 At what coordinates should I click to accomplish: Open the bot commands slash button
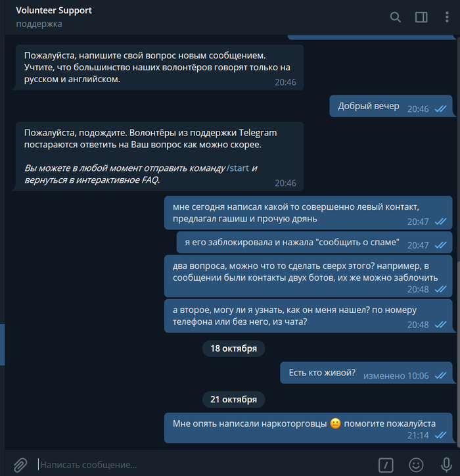click(386, 464)
